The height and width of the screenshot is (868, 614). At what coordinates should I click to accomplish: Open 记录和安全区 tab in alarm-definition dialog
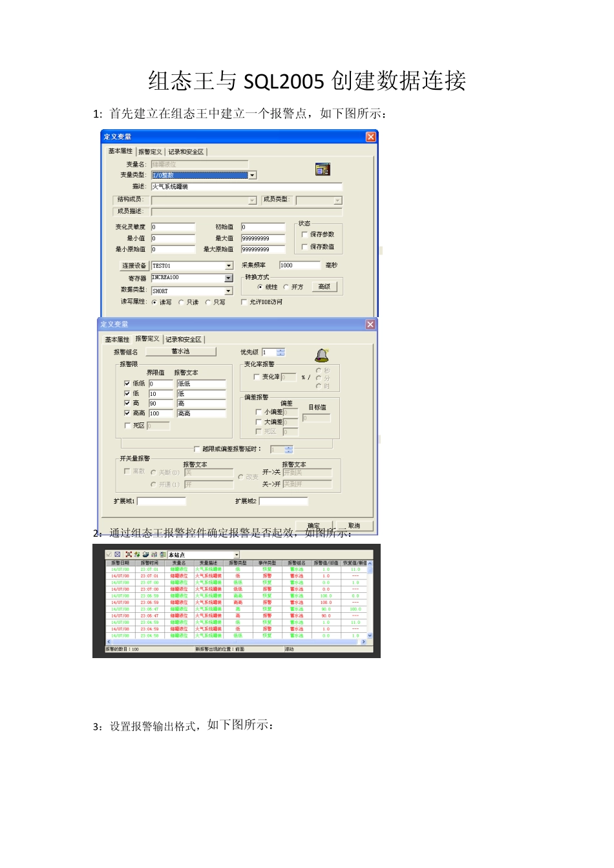(x=184, y=339)
